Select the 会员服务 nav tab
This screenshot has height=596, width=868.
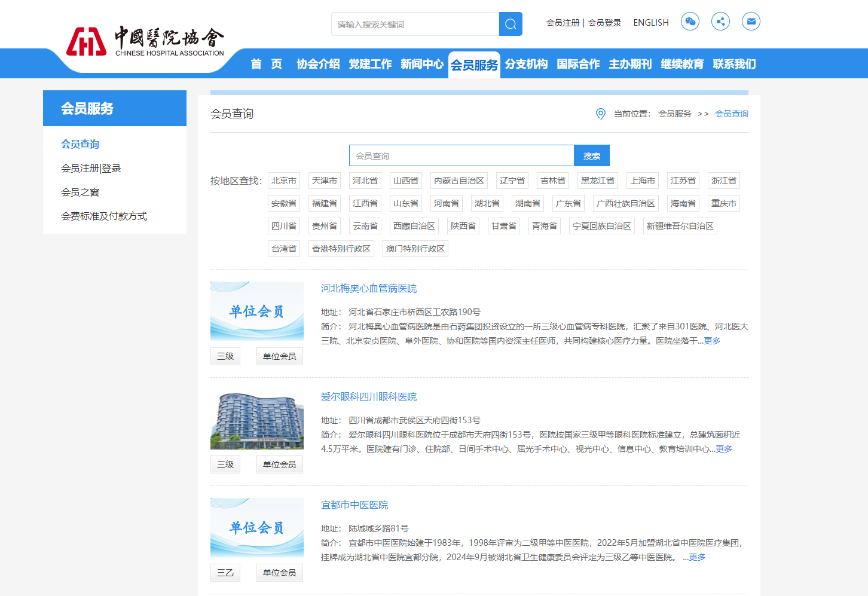click(x=474, y=65)
